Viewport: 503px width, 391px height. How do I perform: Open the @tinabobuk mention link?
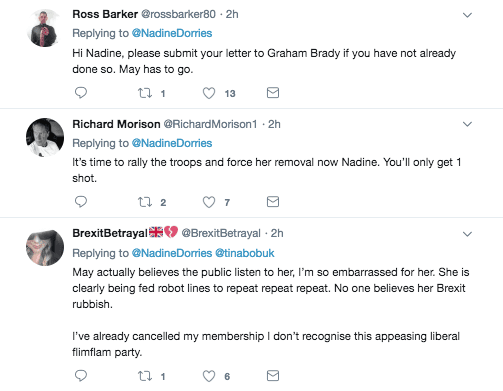point(245,253)
